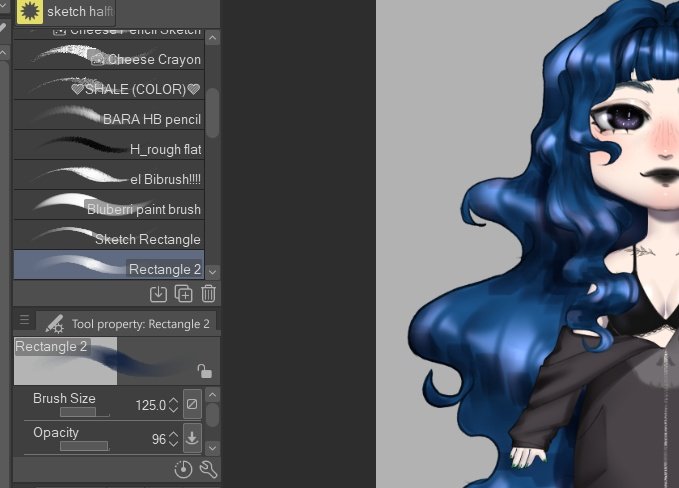Viewport: 679px width, 488px height.
Task: Increase Opacity with up arrow
Action: coord(174,434)
